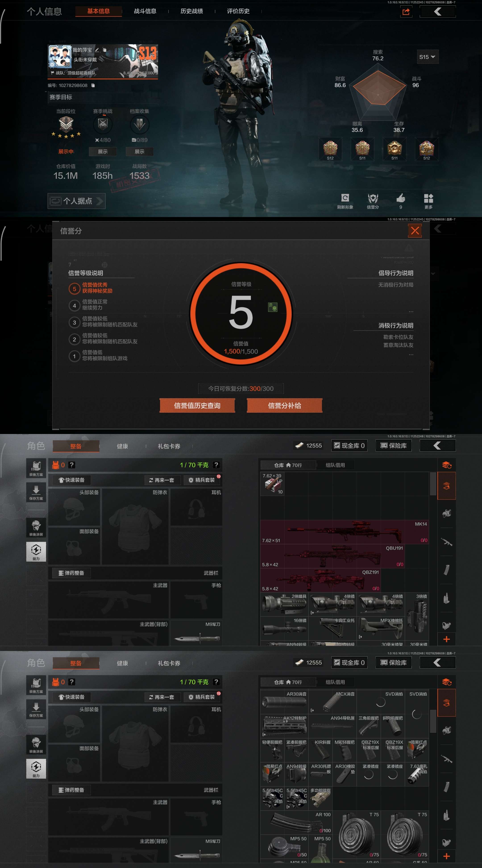Toggle the 展示中 display under 当前段位
This screenshot has width=482, height=868.
pos(66,152)
